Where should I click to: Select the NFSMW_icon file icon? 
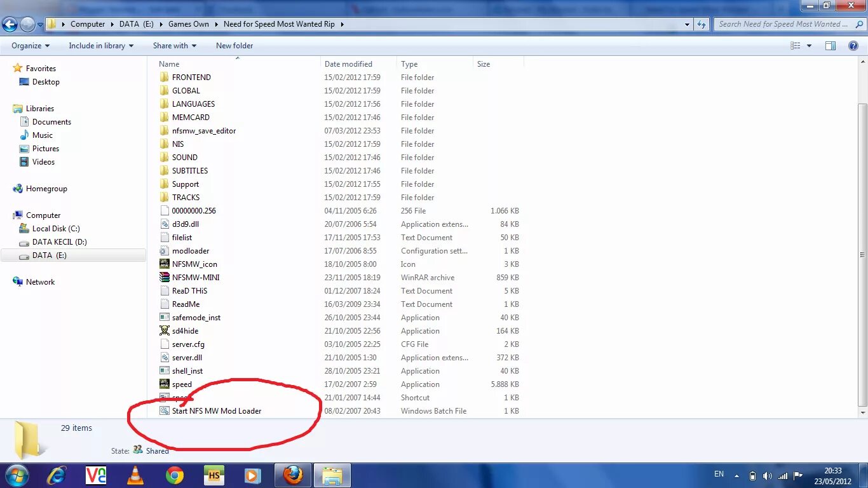coord(165,264)
